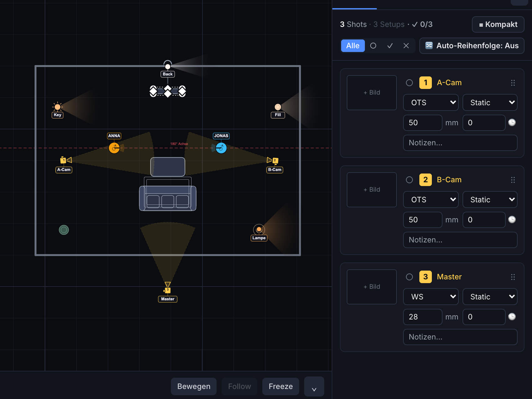Viewport: 532px width, 399px height.
Task: Grab the B-Cam drag handle dots
Action: point(513,180)
